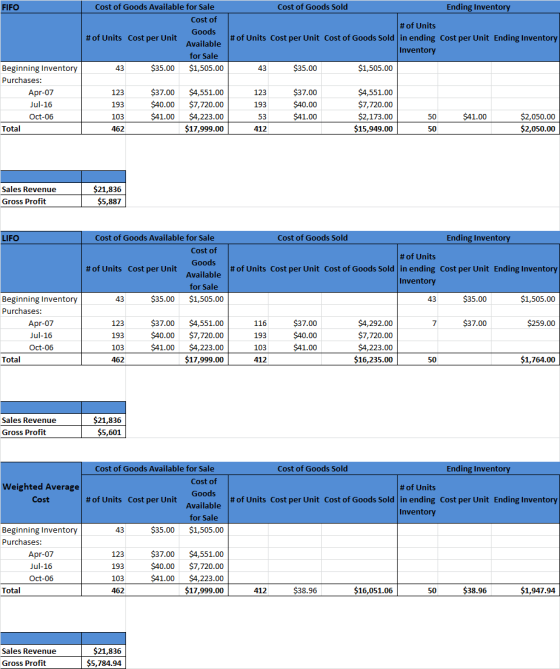Select the FIFO Sales Revenue label
The height and width of the screenshot is (669, 560).
[29, 189]
